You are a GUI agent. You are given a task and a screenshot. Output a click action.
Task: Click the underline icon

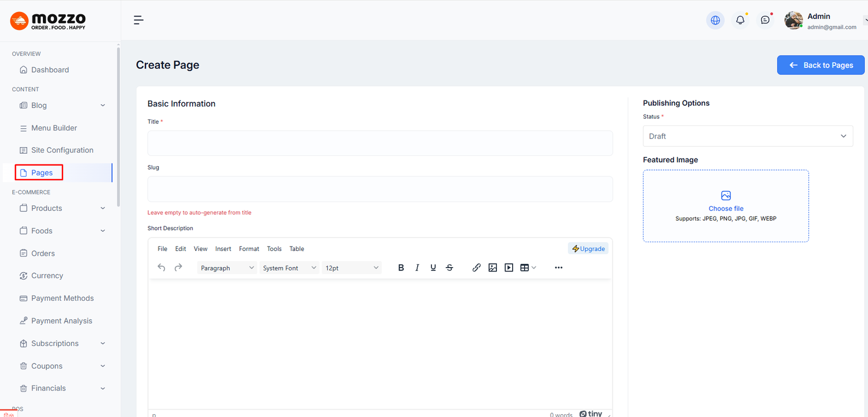(433, 268)
